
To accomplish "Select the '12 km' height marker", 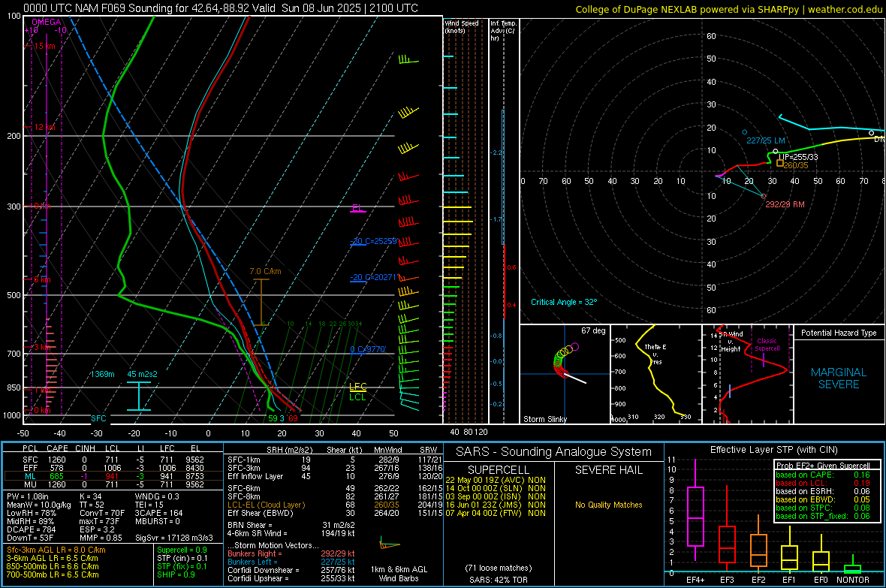I will [x=44, y=127].
